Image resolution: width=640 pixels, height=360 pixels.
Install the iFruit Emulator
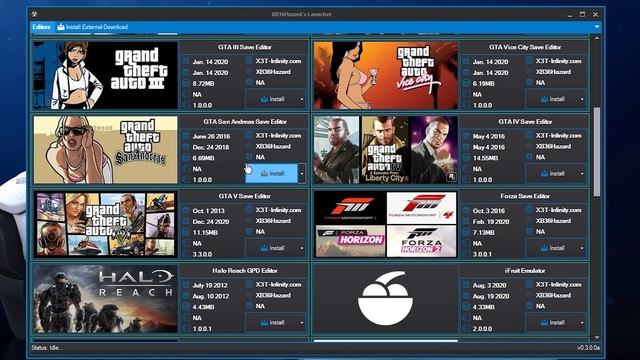pyautogui.click(x=552, y=323)
